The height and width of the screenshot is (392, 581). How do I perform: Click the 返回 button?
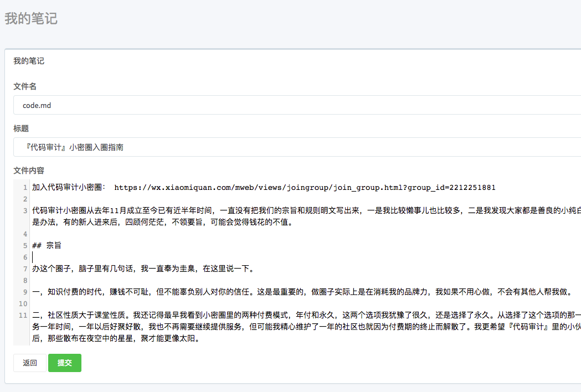30,363
